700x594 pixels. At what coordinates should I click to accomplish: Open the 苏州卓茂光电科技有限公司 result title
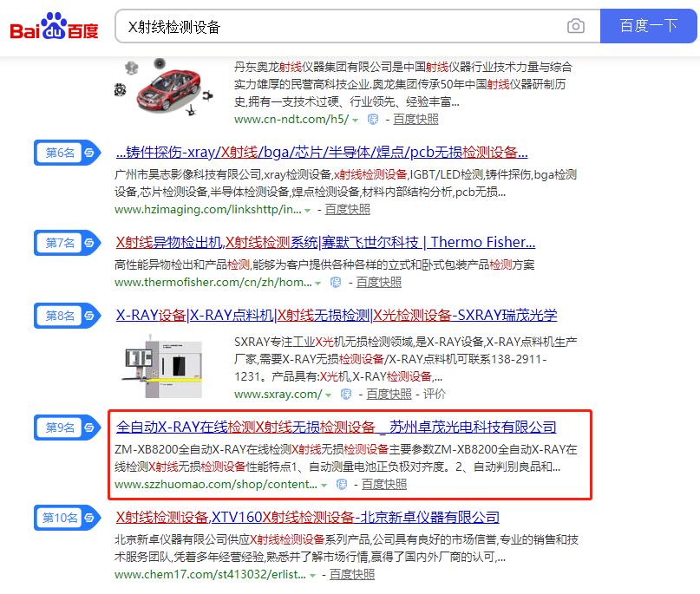[x=337, y=428]
